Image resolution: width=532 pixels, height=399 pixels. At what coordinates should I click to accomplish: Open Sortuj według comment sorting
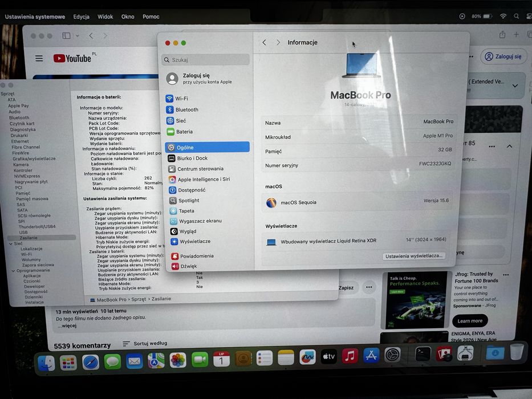click(145, 343)
